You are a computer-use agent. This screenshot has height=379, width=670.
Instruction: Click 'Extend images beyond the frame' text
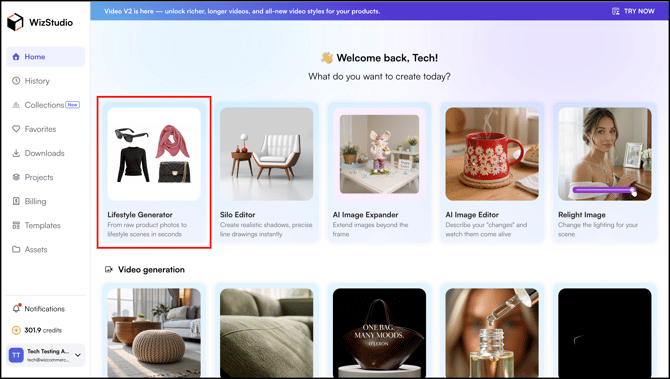(x=370, y=229)
